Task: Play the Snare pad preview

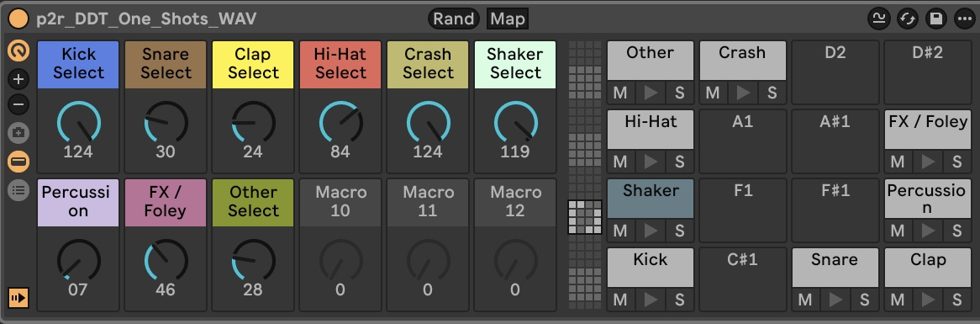Action: click(835, 300)
